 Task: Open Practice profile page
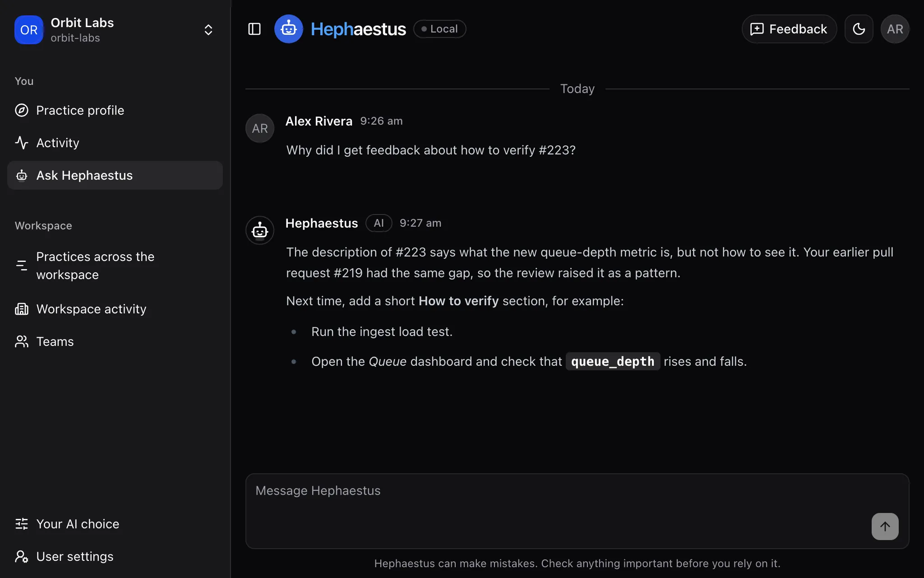115,110
